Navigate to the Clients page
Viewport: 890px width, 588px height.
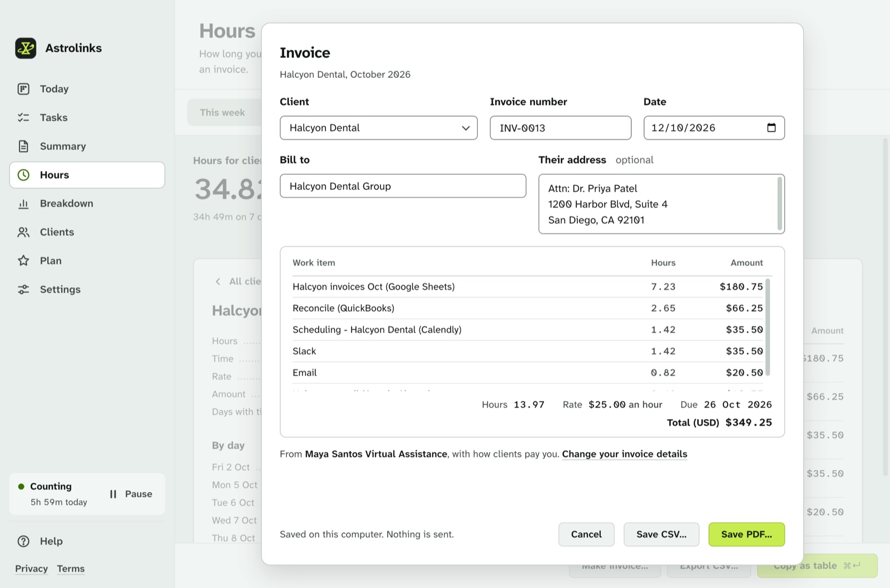(87, 233)
